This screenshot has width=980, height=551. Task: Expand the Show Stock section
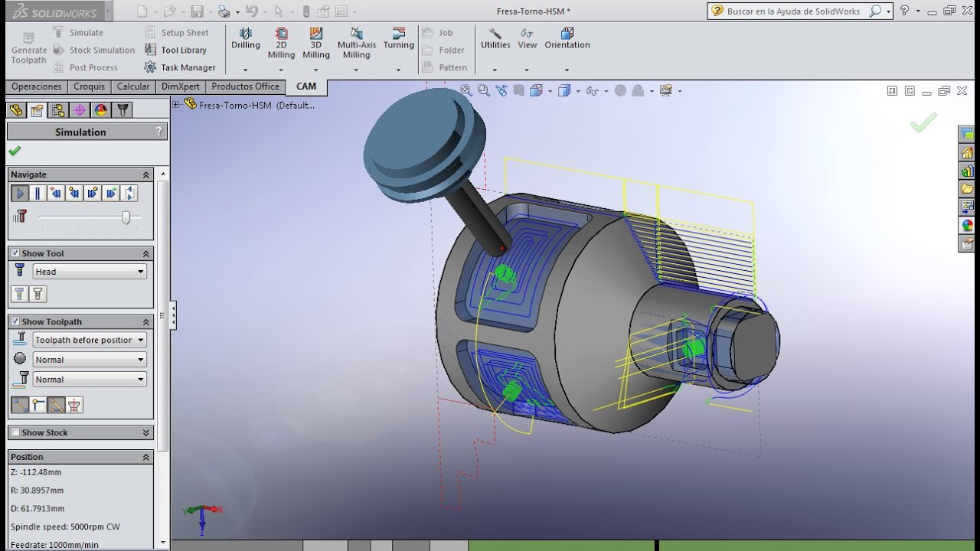pyautogui.click(x=145, y=432)
